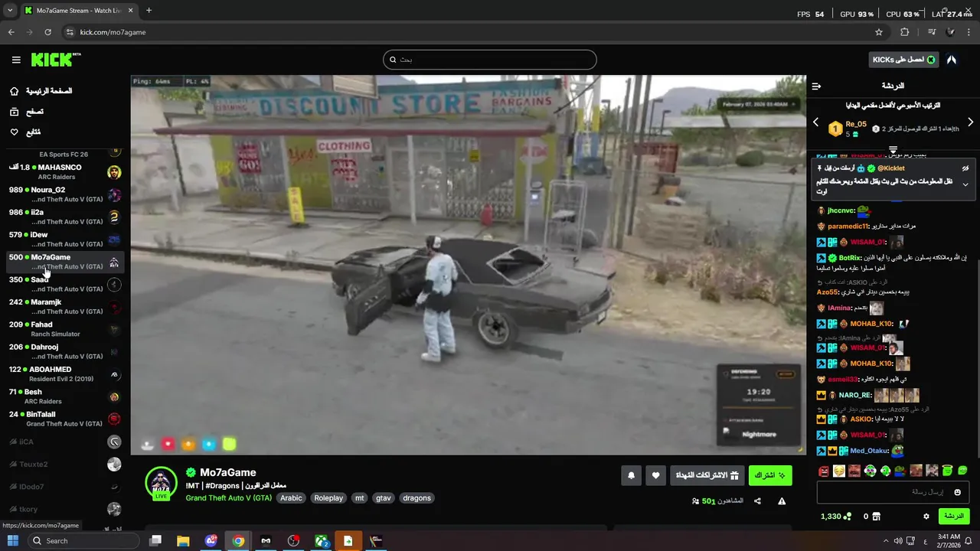The height and width of the screenshot is (551, 980).
Task: Open offline channel Teuxte2
Action: 65,464
